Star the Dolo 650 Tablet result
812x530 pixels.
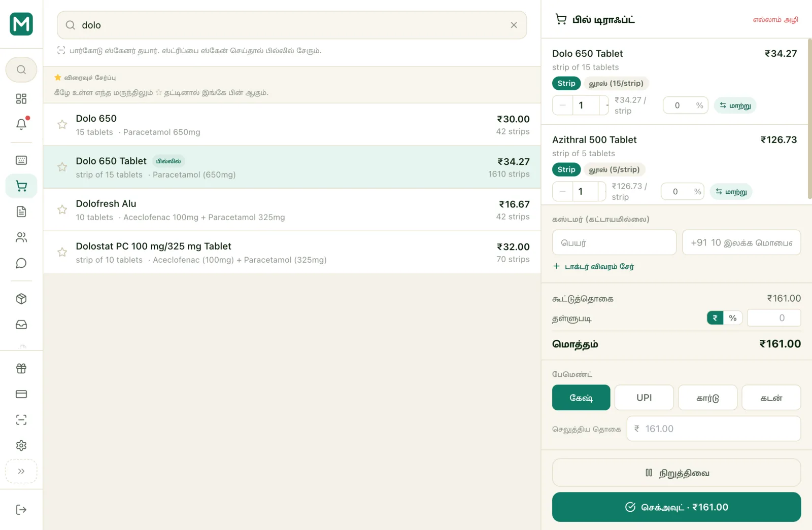(x=62, y=167)
